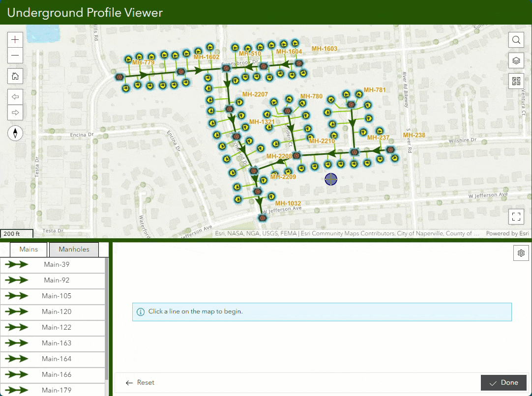
Task: Click Reset to clear the profile
Action: 139,382
